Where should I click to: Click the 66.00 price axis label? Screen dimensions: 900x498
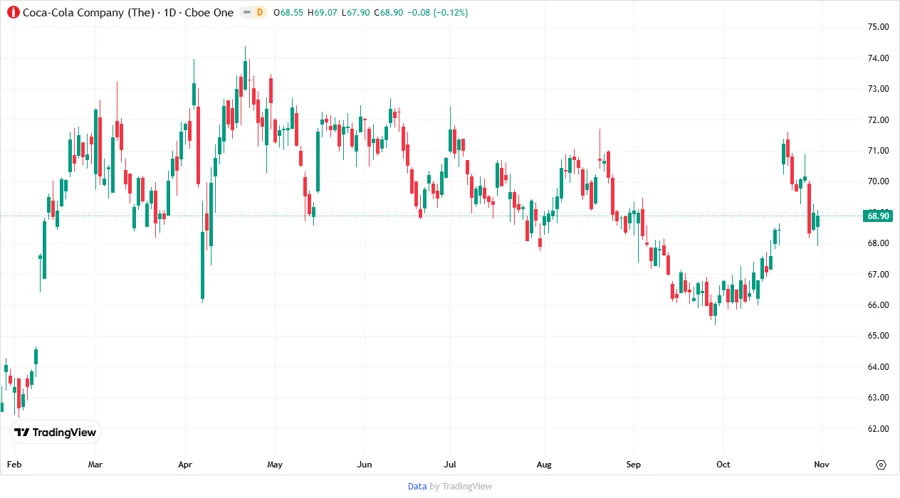point(878,305)
